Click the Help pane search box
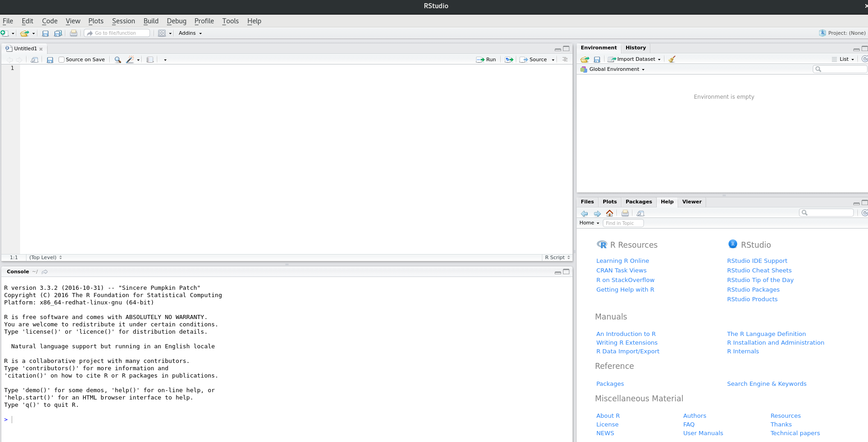The height and width of the screenshot is (442, 868). point(826,213)
